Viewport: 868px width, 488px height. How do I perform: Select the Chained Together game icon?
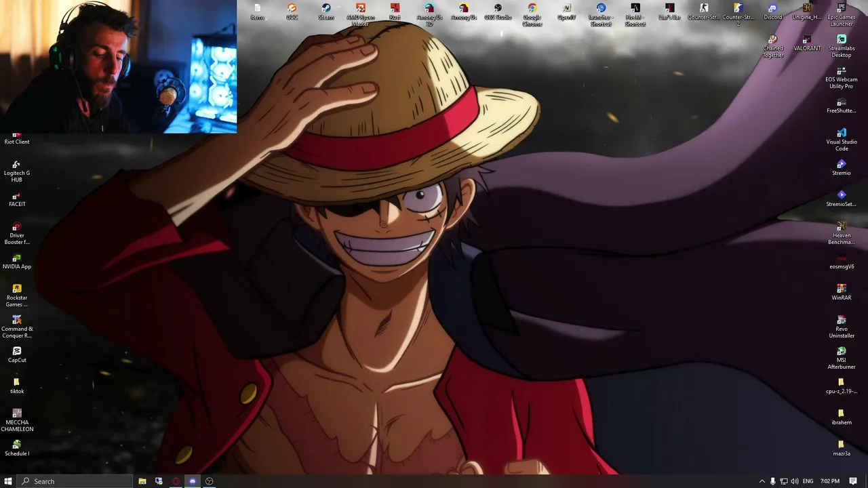tap(772, 46)
